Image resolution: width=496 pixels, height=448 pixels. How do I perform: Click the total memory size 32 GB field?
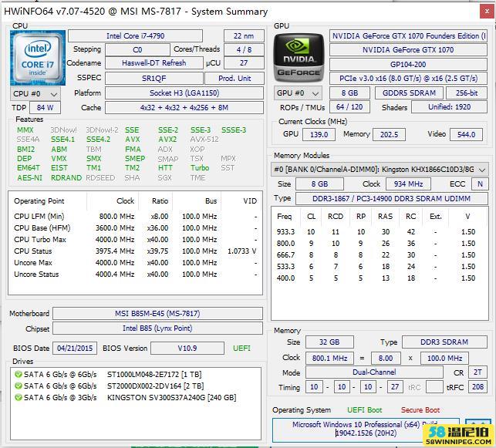329,342
